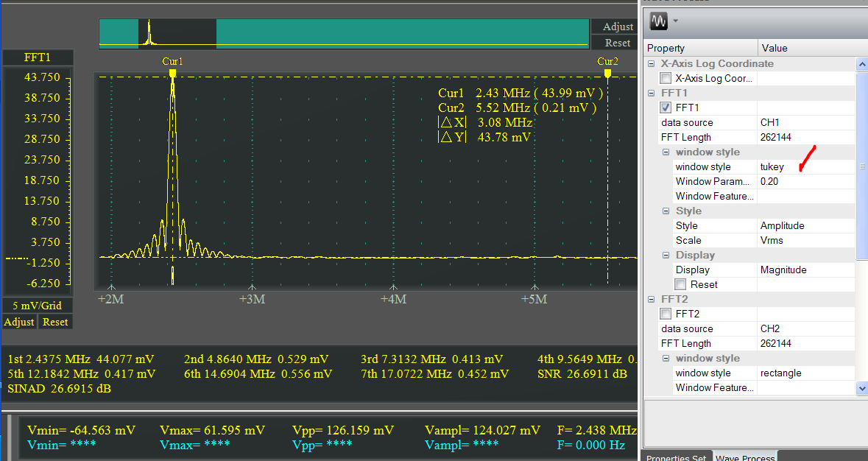Enable the FFT2 checkbox

[666, 314]
